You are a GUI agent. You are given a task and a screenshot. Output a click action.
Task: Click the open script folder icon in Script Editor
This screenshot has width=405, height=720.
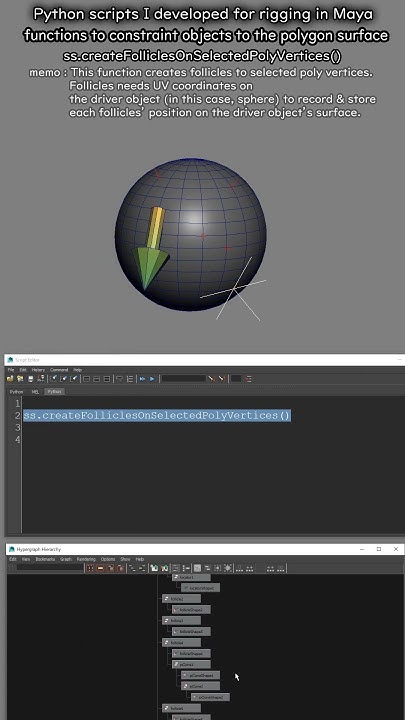(x=10, y=379)
